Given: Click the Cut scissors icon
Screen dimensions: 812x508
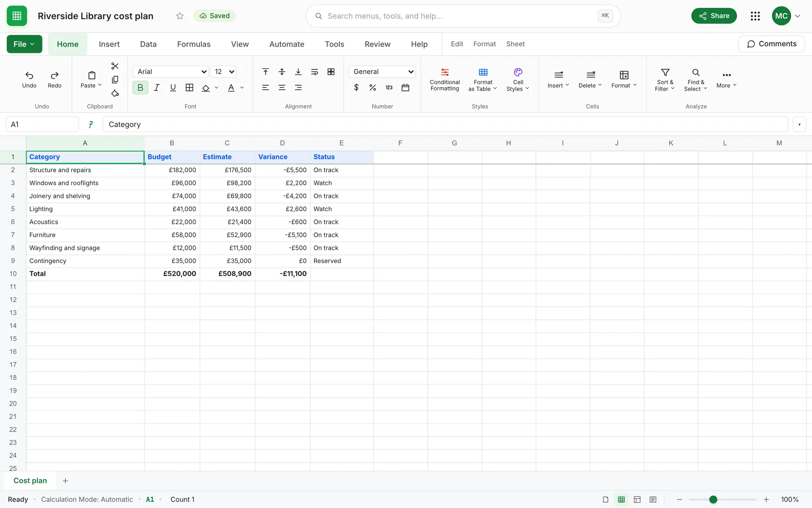Looking at the screenshot, I should point(115,66).
